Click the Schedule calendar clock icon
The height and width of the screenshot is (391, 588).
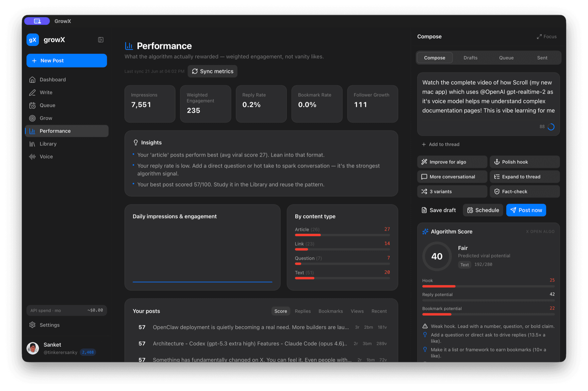(x=470, y=210)
